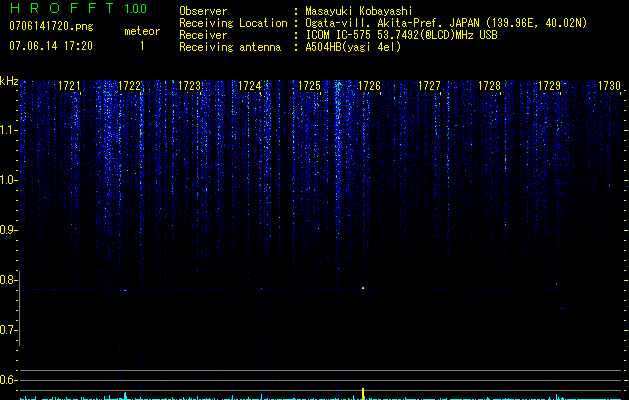Click the 0.9 frequency axis label
The height and width of the screenshot is (400, 629).
(x=8, y=230)
